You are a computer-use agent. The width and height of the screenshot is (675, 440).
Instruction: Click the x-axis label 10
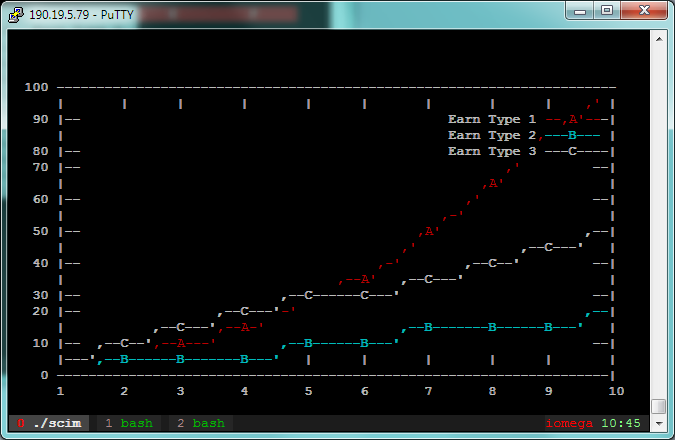pyautogui.click(x=616, y=391)
